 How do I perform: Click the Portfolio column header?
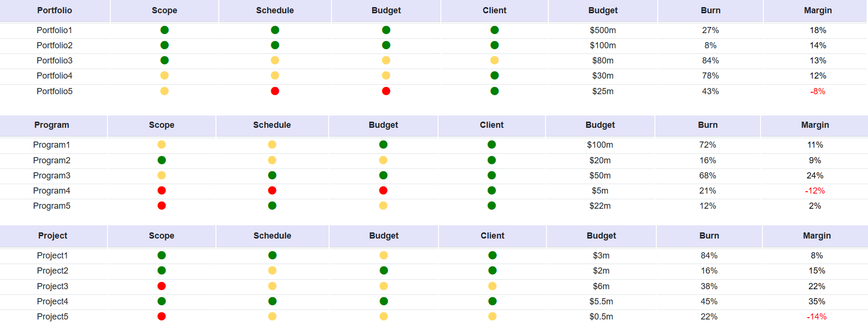pyautogui.click(x=54, y=10)
